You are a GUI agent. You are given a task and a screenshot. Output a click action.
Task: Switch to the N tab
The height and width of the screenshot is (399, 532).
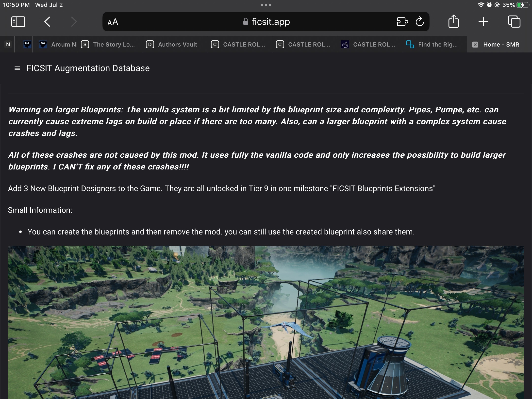tap(8, 45)
